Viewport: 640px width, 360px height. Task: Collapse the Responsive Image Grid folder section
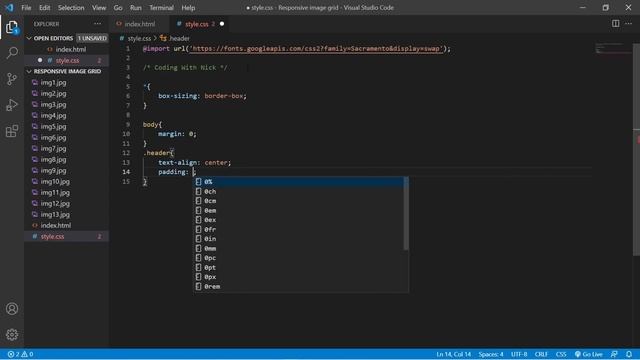67,71
